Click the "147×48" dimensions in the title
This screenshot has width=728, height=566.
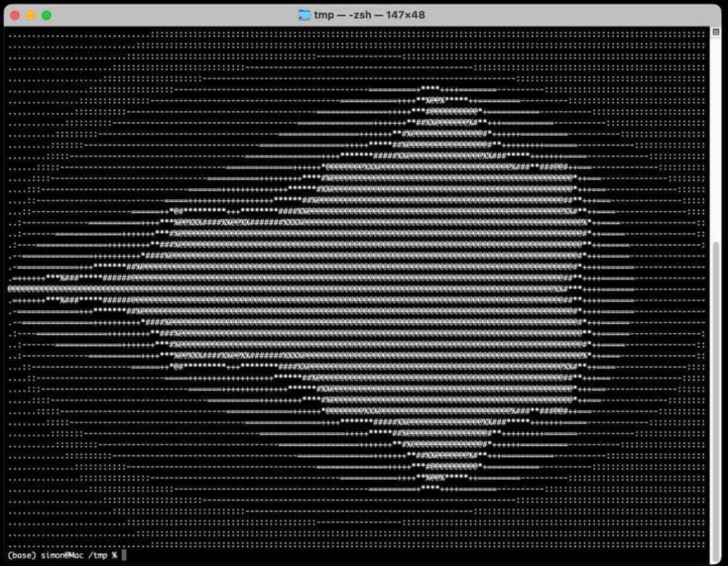pos(406,15)
